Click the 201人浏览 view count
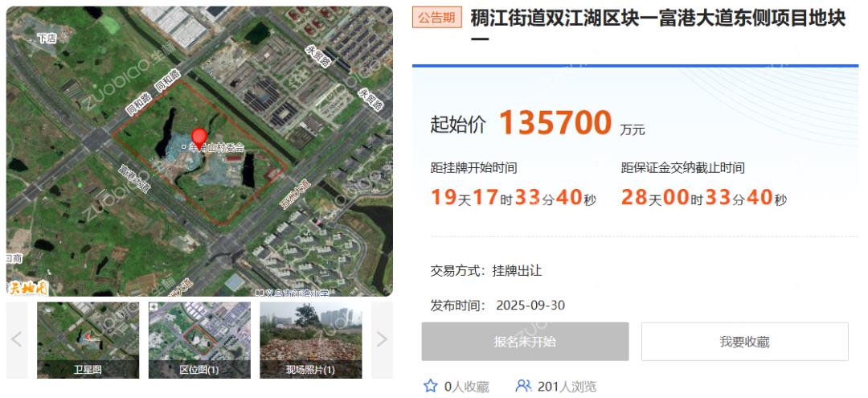 [567, 387]
